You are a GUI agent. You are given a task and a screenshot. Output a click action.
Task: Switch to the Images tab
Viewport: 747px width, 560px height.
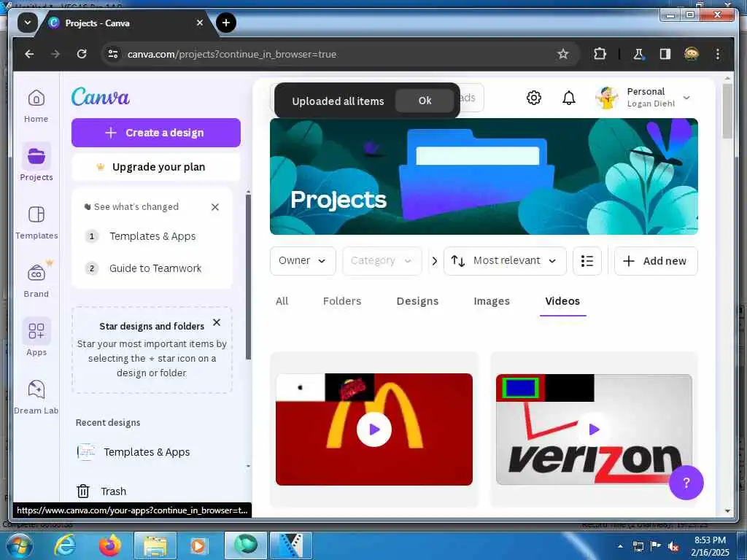tap(492, 301)
